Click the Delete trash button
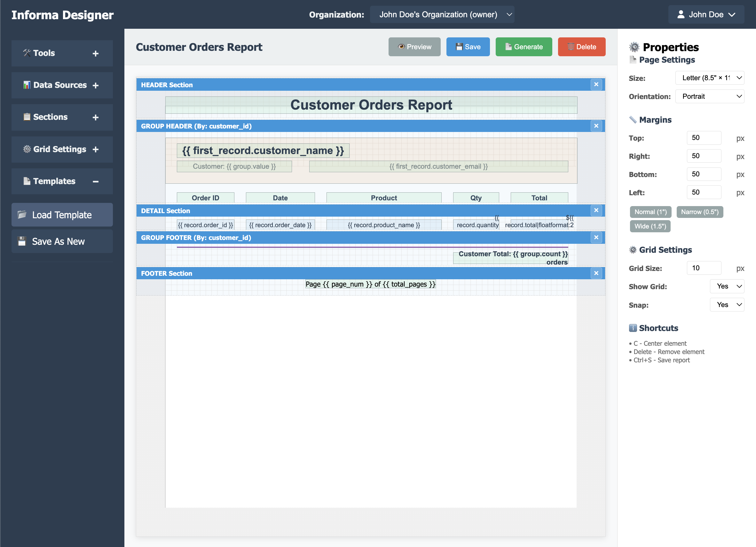Viewport: 756px width, 547px height. pyautogui.click(x=581, y=47)
